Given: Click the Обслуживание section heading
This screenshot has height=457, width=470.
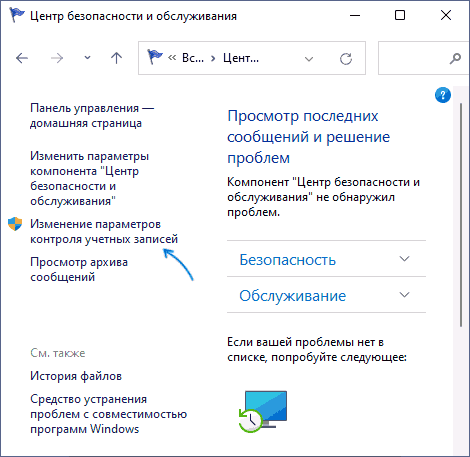Looking at the screenshot, I should (293, 296).
